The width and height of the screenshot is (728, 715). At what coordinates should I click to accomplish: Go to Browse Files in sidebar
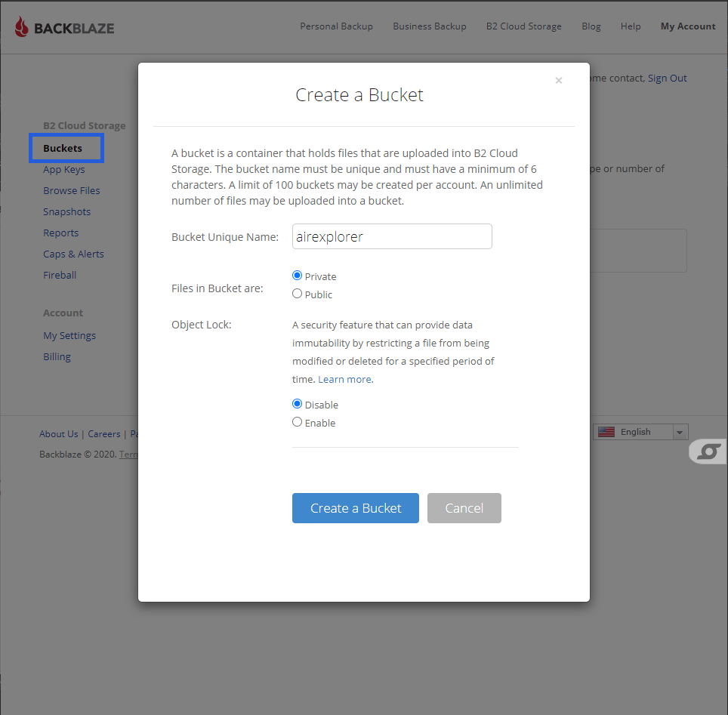[72, 190]
